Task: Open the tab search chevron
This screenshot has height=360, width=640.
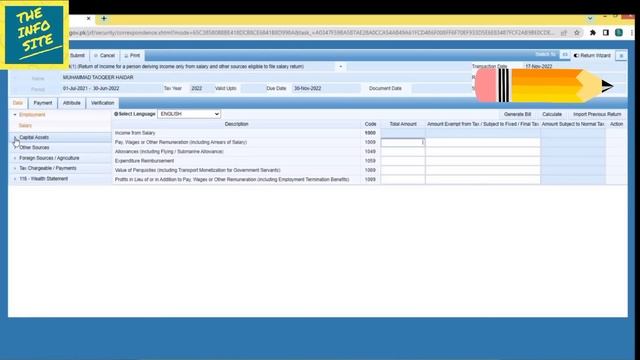Action: point(590,18)
